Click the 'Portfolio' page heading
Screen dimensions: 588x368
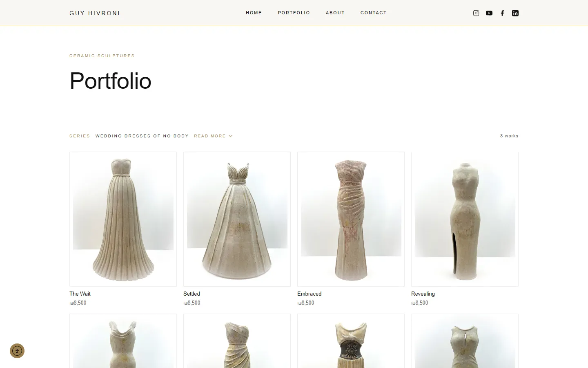point(110,81)
